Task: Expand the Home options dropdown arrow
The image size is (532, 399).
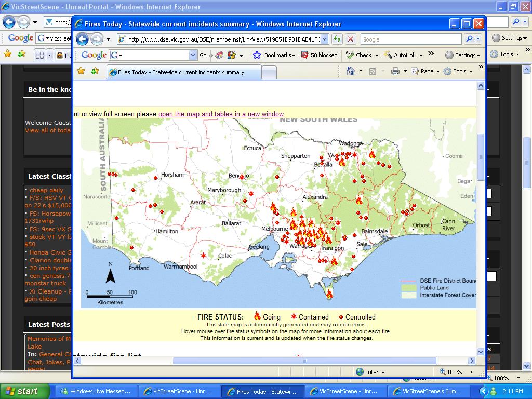Action: coord(361,71)
